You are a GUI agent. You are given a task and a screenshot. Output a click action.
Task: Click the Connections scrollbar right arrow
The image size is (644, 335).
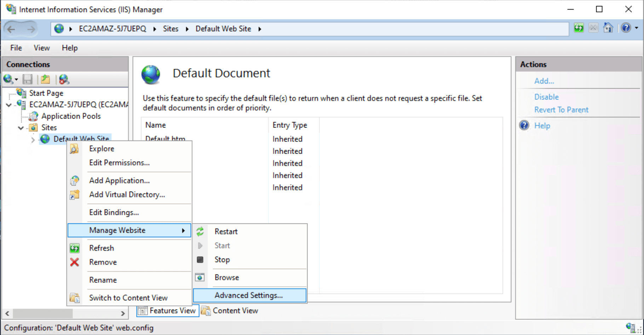(x=123, y=313)
